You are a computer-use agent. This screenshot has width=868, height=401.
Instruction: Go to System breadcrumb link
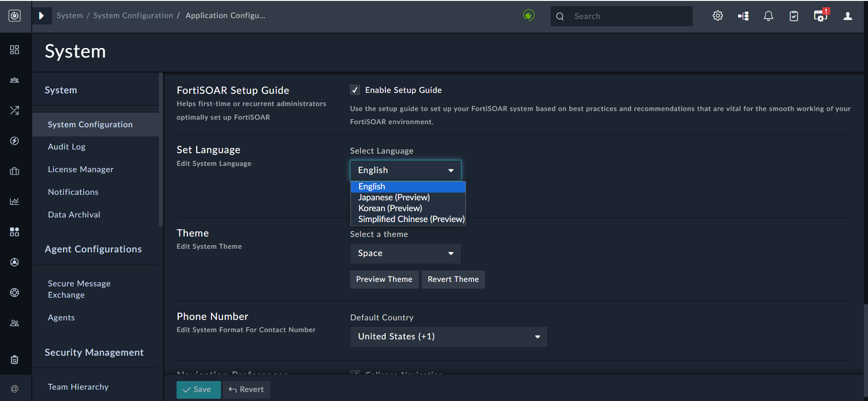(70, 15)
